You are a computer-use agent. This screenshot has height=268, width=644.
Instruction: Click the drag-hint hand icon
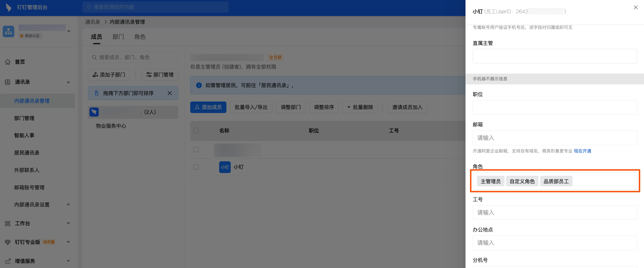coord(97,93)
